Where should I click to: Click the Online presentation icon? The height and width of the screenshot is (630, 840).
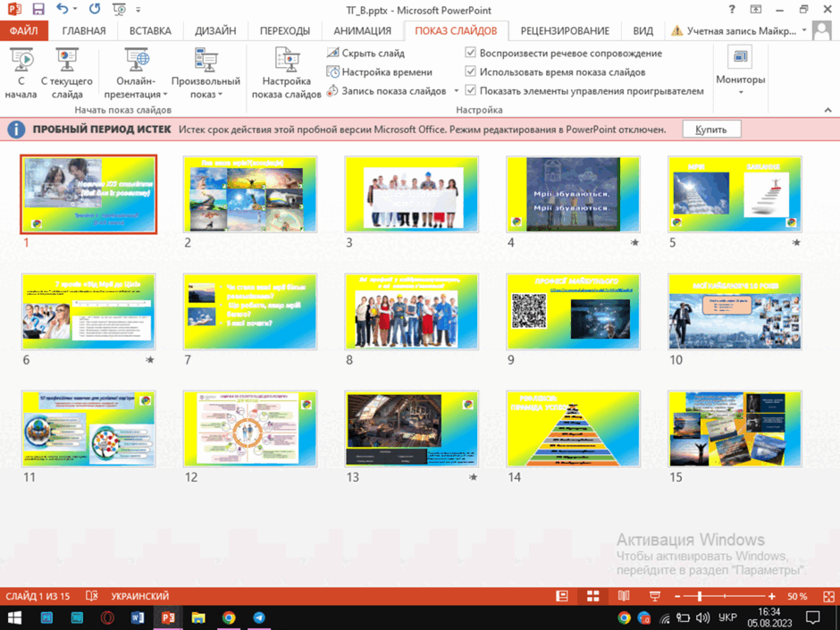(x=136, y=60)
